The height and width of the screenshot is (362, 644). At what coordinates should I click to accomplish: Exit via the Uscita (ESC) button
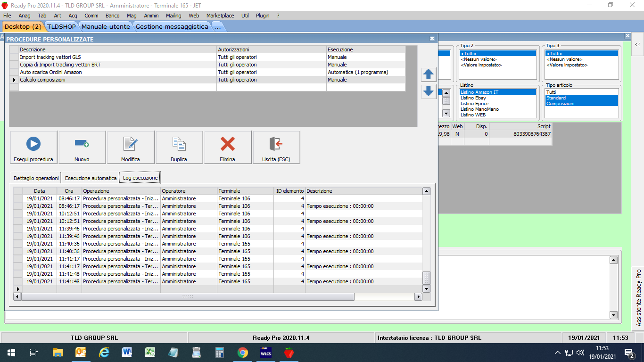point(276,148)
